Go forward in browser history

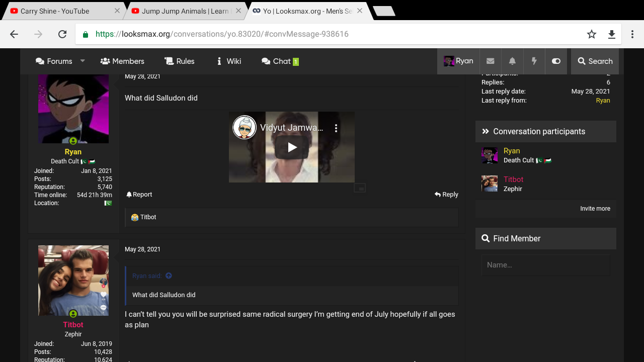pos(38,34)
